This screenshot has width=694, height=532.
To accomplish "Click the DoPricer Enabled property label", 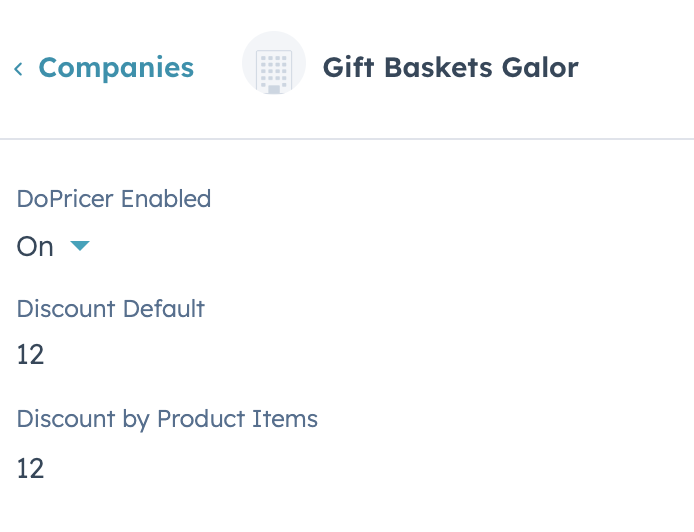I will [114, 199].
